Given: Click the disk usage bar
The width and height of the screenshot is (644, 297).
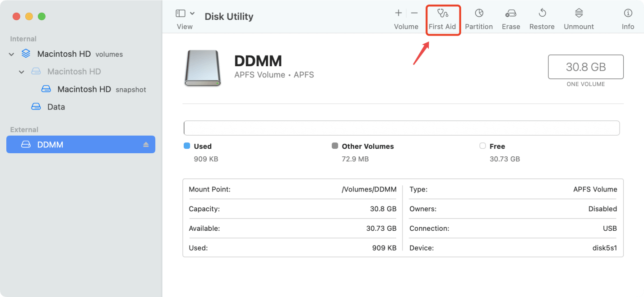Looking at the screenshot, I should point(401,128).
